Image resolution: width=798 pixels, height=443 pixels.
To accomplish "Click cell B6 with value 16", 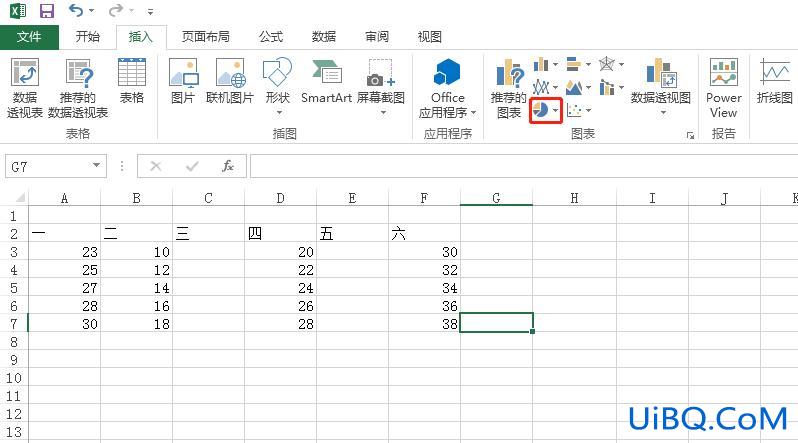I will (136, 306).
